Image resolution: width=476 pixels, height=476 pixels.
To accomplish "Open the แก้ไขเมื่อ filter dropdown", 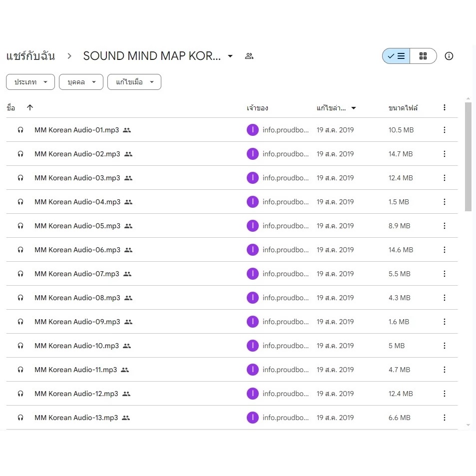I will point(134,82).
